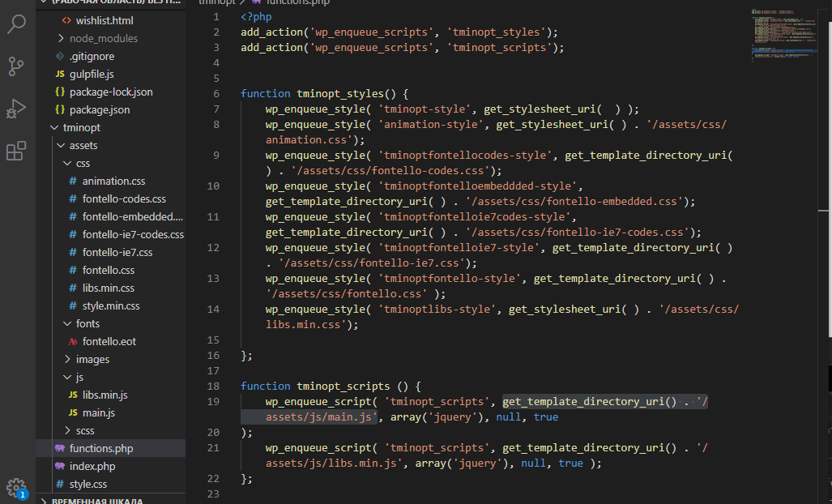Screen dimensions: 832x504
Task: Click the code minimap preview
Action: tap(783, 35)
